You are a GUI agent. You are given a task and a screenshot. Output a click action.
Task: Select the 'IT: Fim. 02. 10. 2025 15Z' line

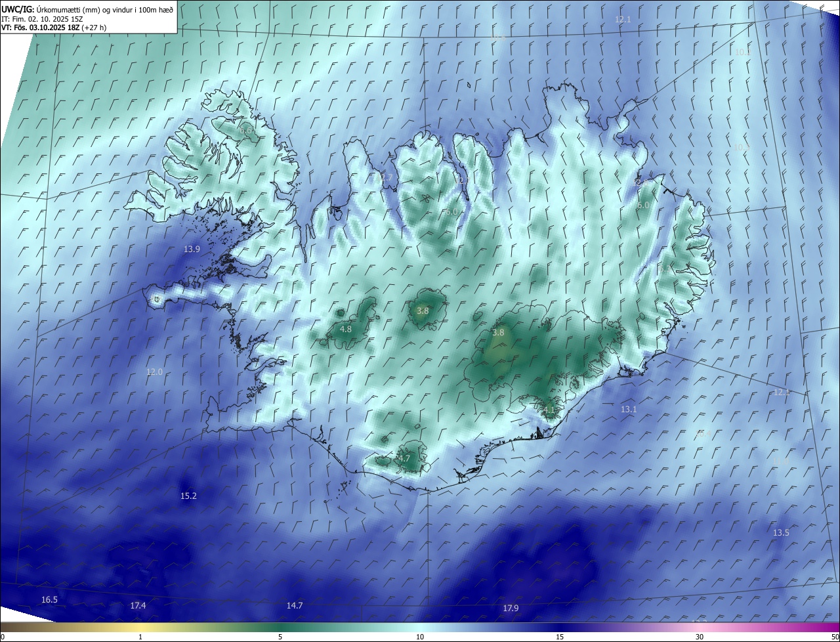(42, 19)
